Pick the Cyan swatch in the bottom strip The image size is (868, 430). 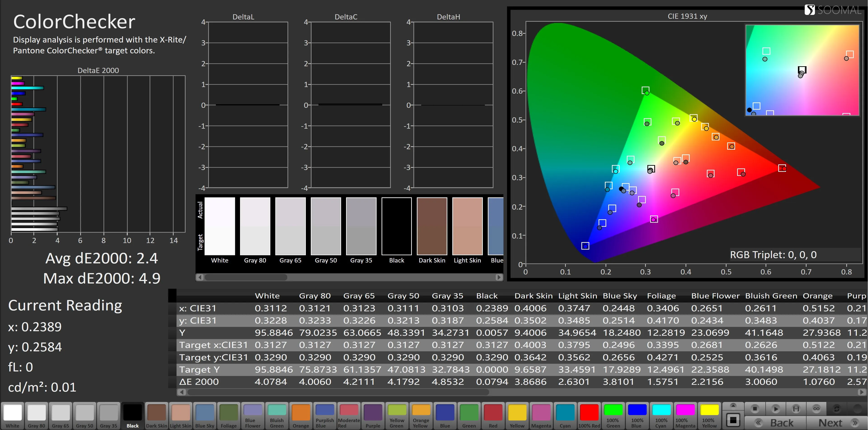point(565,416)
